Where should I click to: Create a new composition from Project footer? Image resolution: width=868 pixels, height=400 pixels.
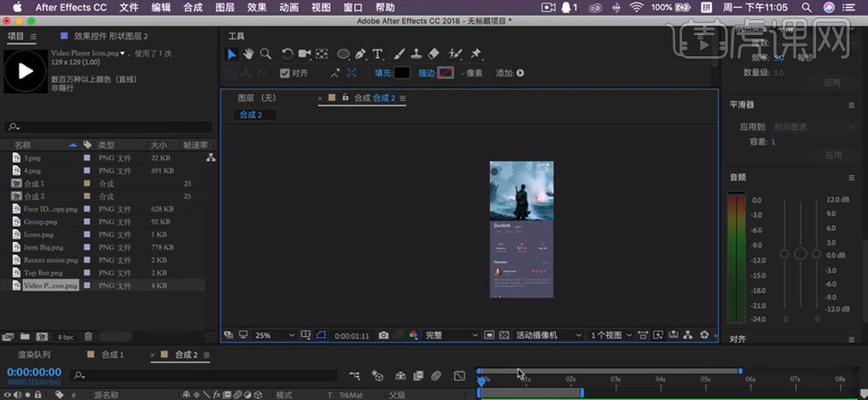(42, 336)
